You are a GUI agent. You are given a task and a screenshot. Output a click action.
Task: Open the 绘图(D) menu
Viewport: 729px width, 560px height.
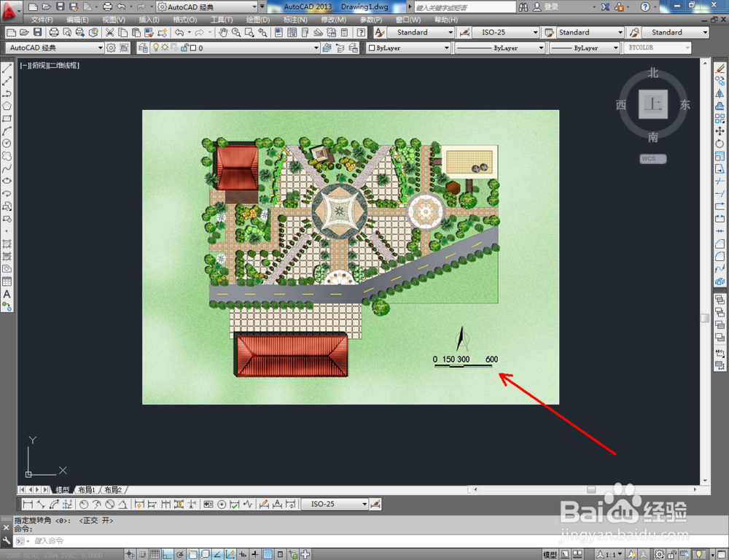[x=257, y=20]
